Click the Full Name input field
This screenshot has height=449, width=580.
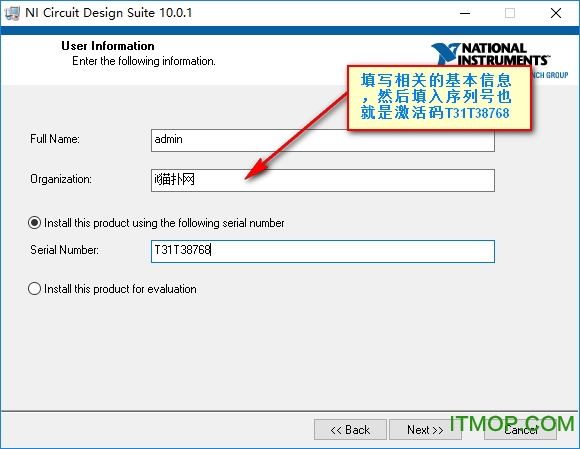click(x=323, y=140)
